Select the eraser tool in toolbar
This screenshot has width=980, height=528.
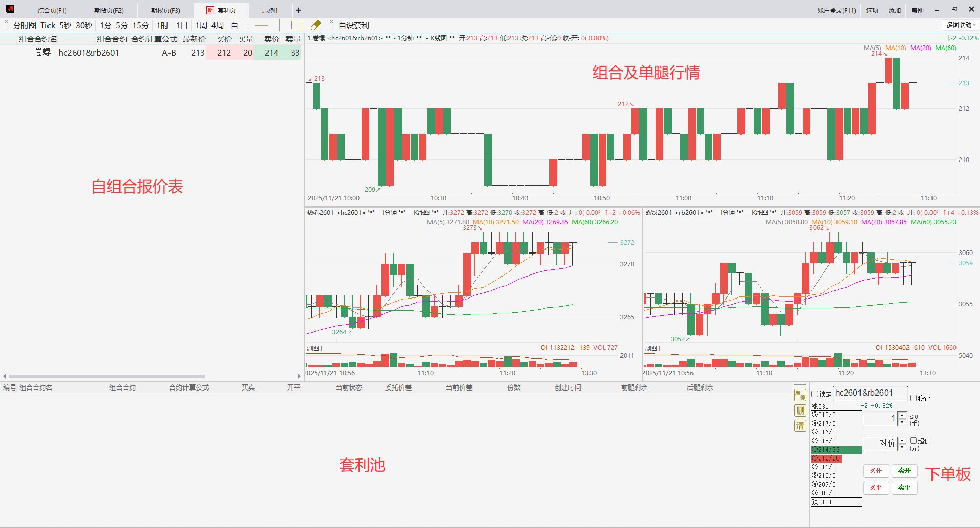315,25
